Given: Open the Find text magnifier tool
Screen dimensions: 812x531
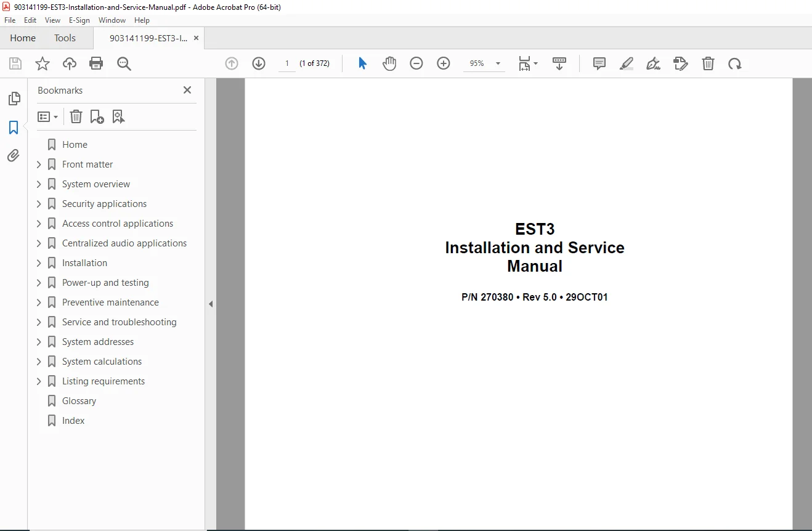Looking at the screenshot, I should click(124, 63).
